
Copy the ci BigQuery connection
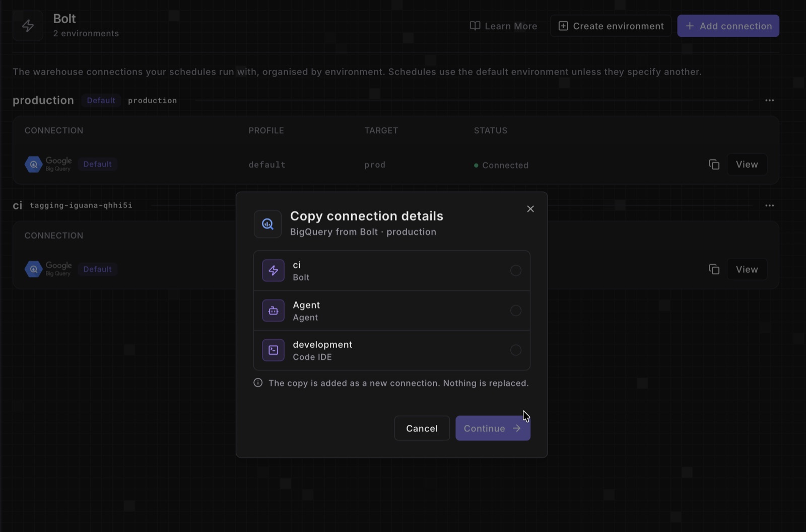click(714, 269)
